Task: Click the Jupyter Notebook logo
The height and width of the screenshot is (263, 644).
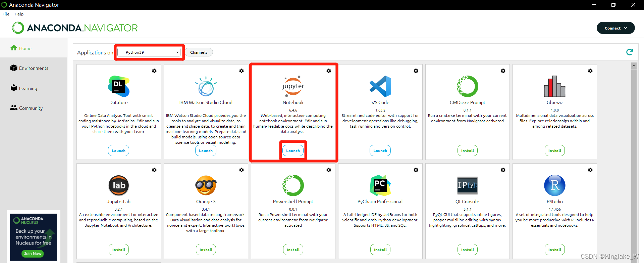Action: tap(293, 86)
